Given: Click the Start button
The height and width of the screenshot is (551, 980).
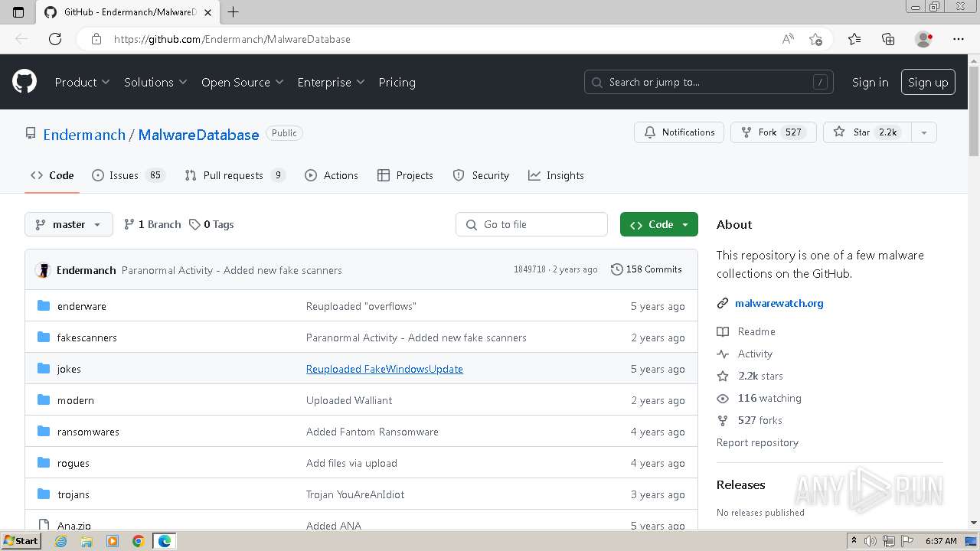Looking at the screenshot, I should 21,541.
